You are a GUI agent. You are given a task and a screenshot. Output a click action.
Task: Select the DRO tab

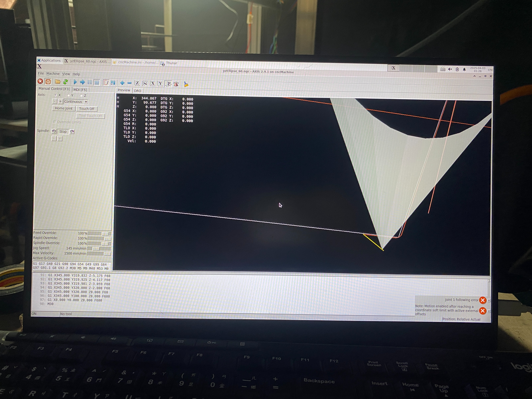[x=137, y=91]
